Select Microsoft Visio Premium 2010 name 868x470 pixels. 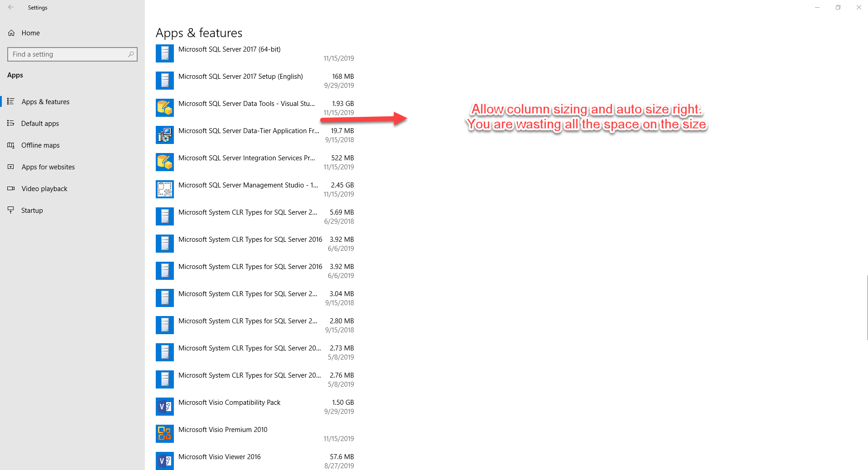point(223,430)
